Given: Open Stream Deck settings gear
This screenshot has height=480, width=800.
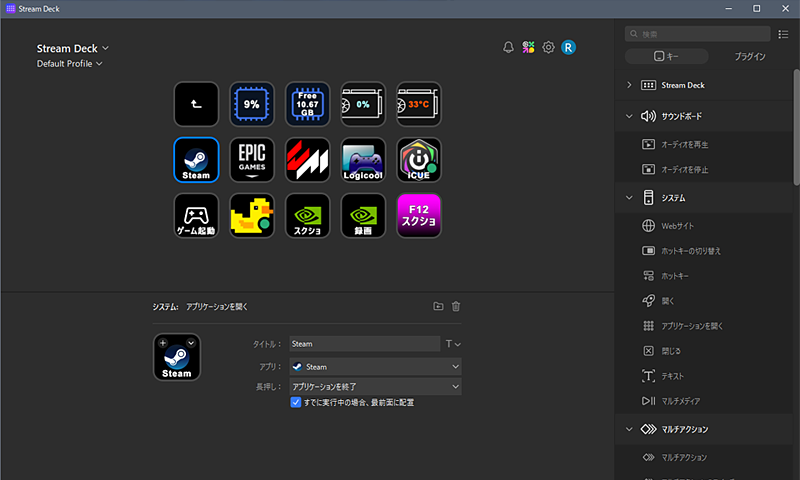Looking at the screenshot, I should (548, 47).
